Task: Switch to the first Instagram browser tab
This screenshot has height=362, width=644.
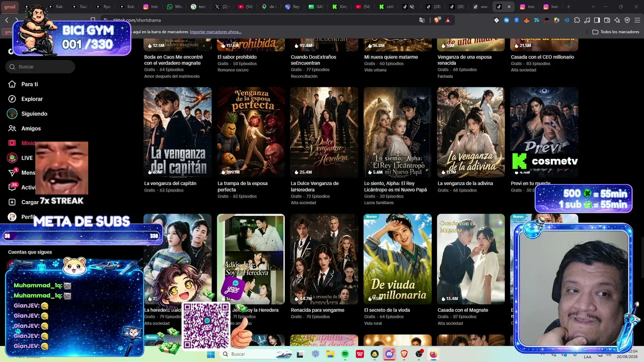Action: coord(151,7)
